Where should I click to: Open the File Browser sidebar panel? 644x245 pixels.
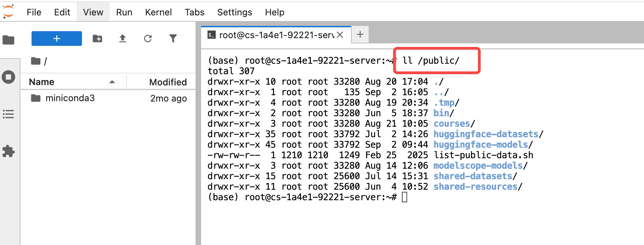click(8, 40)
